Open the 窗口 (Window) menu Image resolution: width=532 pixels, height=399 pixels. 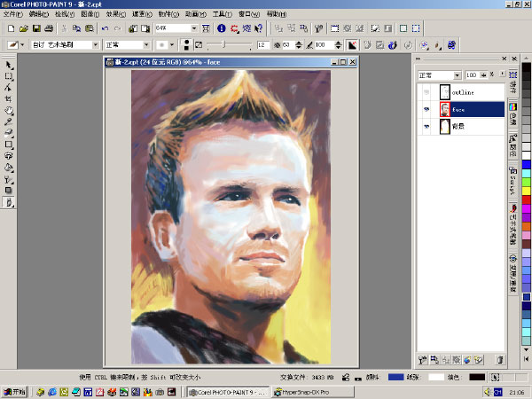pyautogui.click(x=248, y=14)
